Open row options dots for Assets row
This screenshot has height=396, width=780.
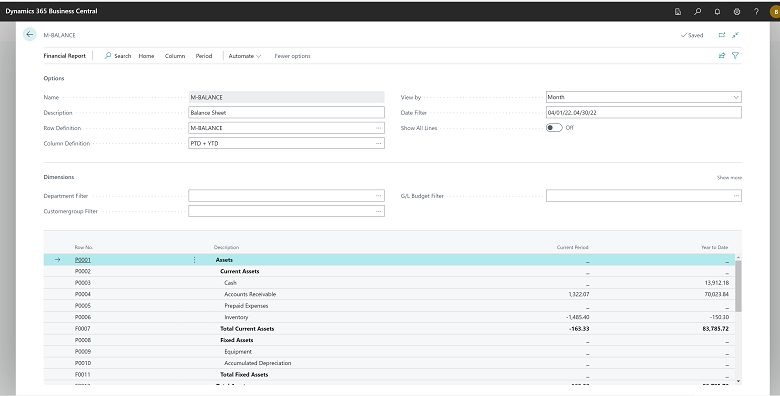point(195,260)
